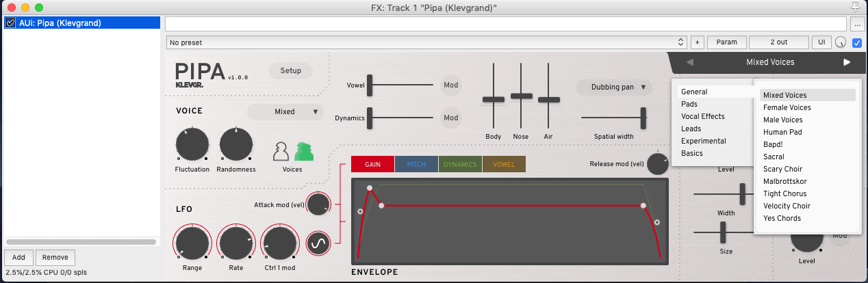Viewport: 868px width, 283px height.
Task: Toggle the plugin bypass checkbox at top right
Action: (857, 42)
